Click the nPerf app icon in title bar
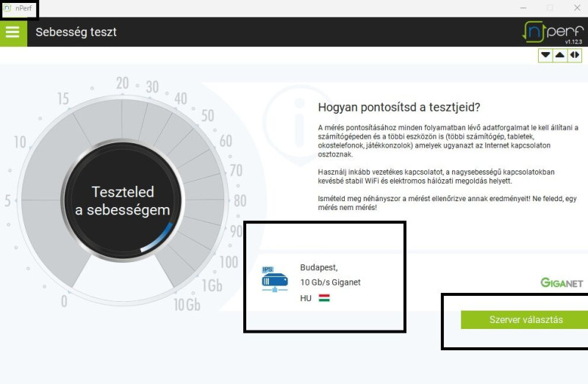The width and height of the screenshot is (588, 384). tap(7, 8)
